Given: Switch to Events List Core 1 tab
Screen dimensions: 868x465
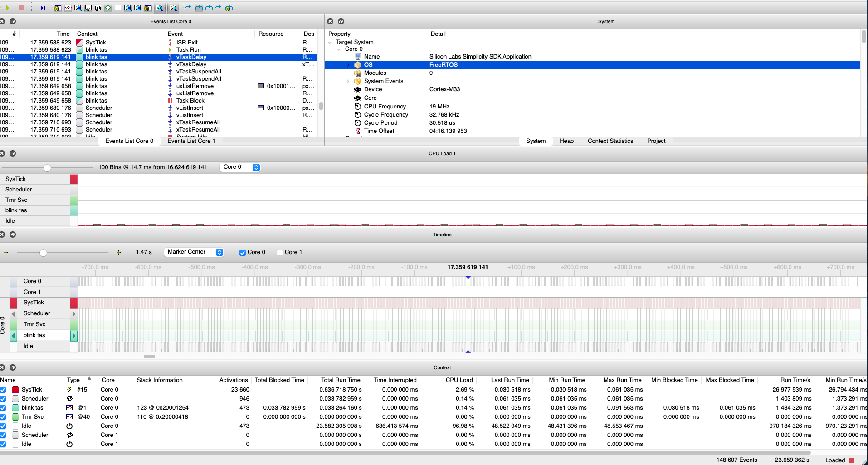Looking at the screenshot, I should (191, 141).
